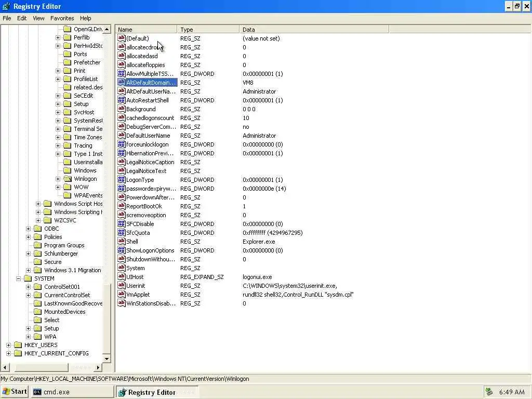Click the DWORD icon next to ShowLogonOptions

(122, 250)
